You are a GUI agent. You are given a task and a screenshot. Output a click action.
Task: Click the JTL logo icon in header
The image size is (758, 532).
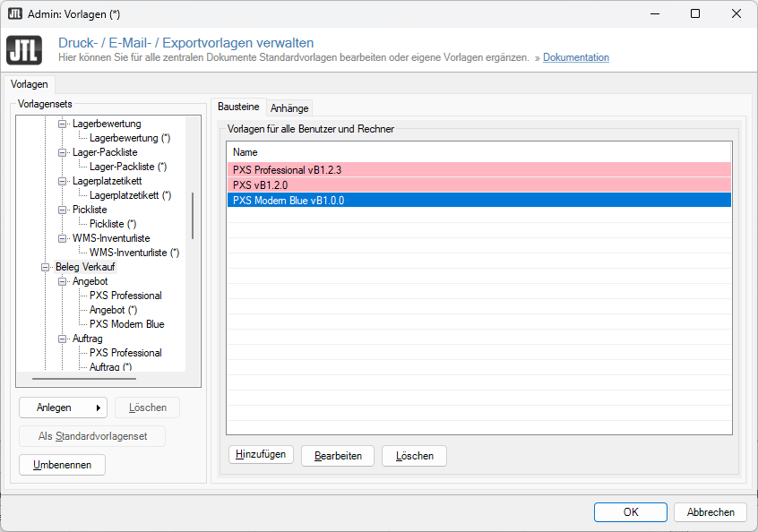click(24, 50)
